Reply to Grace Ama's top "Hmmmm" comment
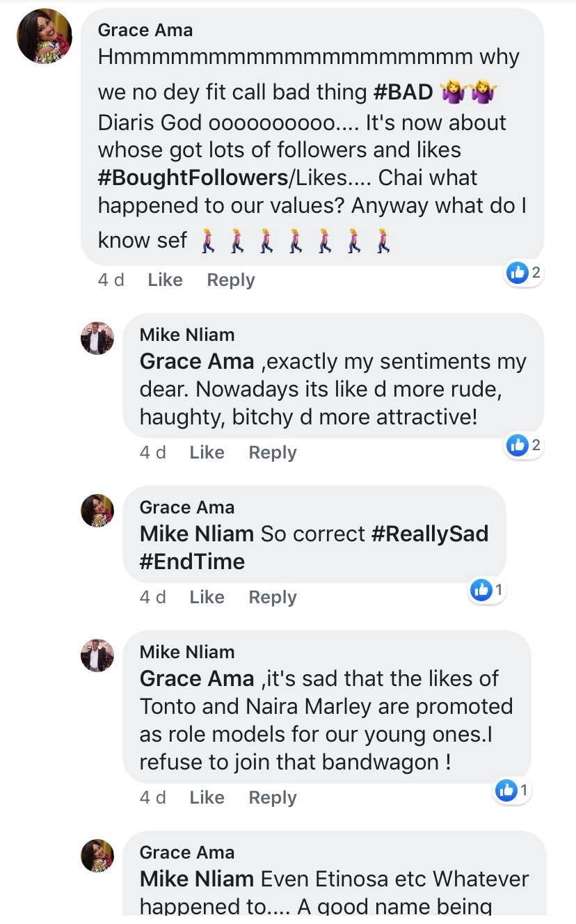The image size is (576, 924). [231, 280]
